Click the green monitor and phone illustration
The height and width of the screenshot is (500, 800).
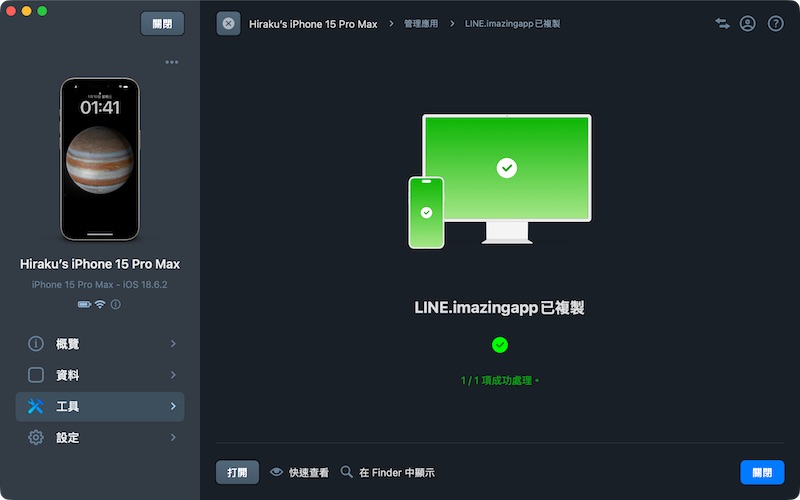(x=499, y=182)
